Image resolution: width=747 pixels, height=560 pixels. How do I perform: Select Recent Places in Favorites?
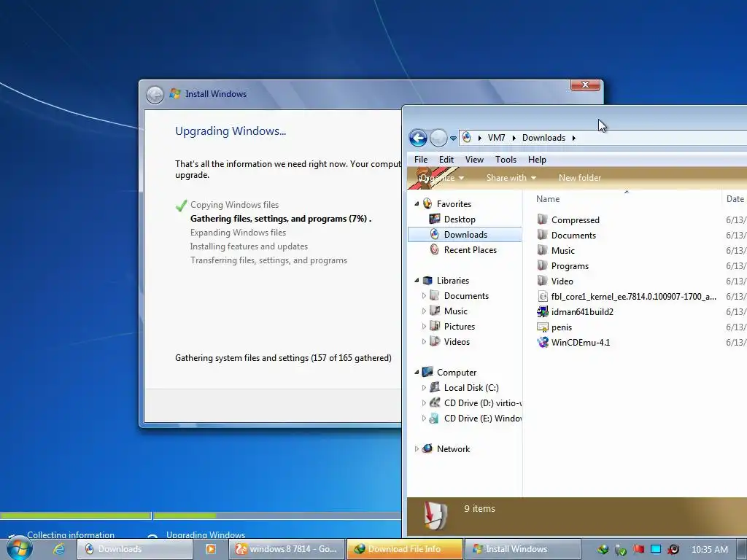[x=470, y=250]
